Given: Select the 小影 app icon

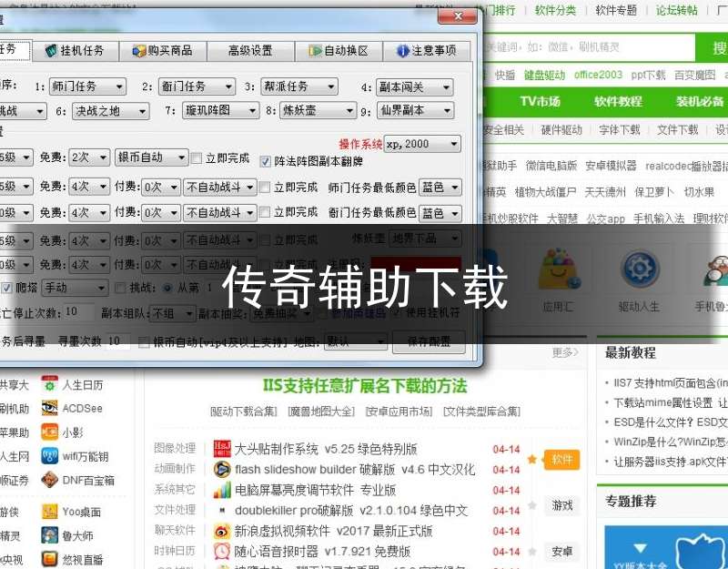Looking at the screenshot, I should pyautogui.click(x=50, y=432).
